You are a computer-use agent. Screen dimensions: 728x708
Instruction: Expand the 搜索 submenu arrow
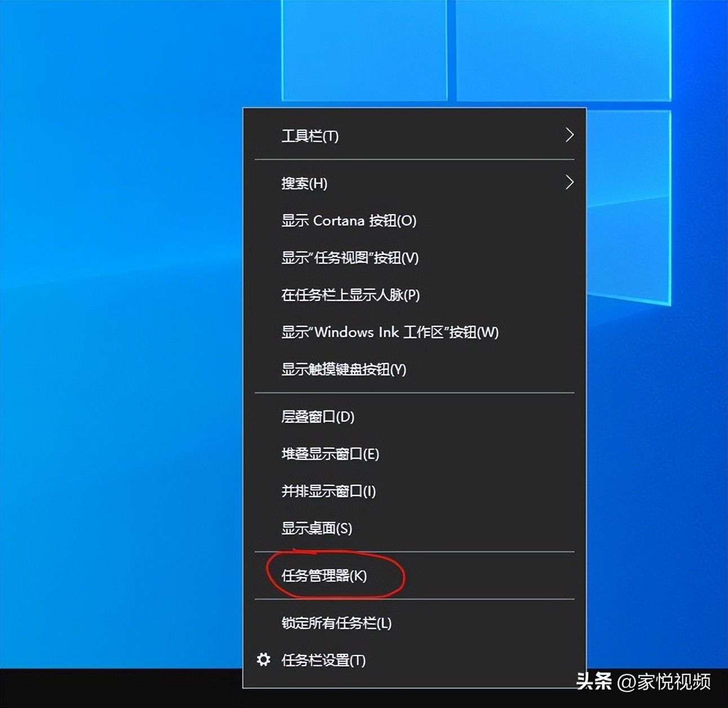tap(571, 183)
